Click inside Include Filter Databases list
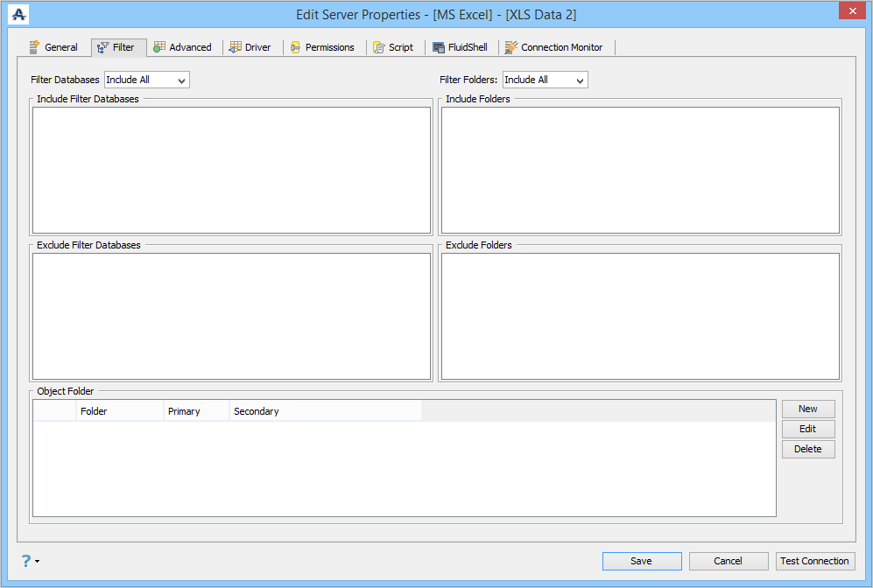This screenshot has width=873, height=588. pyautogui.click(x=232, y=171)
